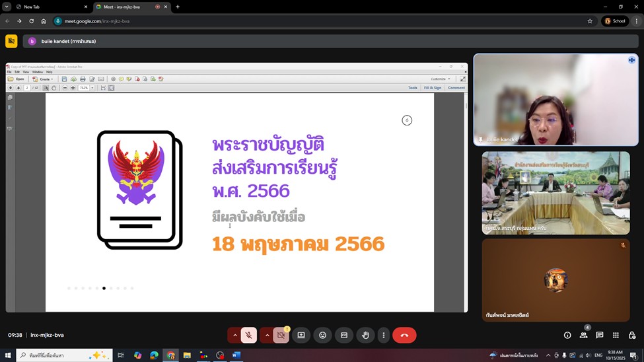Open the three-dot more options menu
This screenshot has height=362, width=644.
pos(383,335)
